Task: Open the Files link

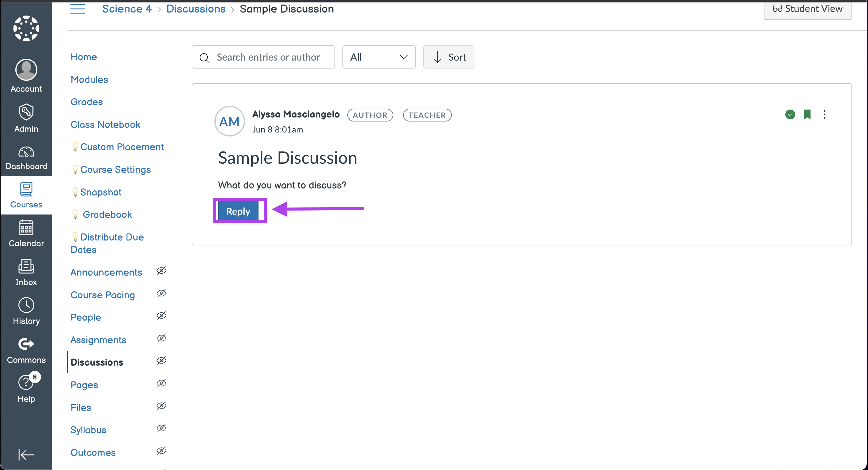Action: coord(81,407)
